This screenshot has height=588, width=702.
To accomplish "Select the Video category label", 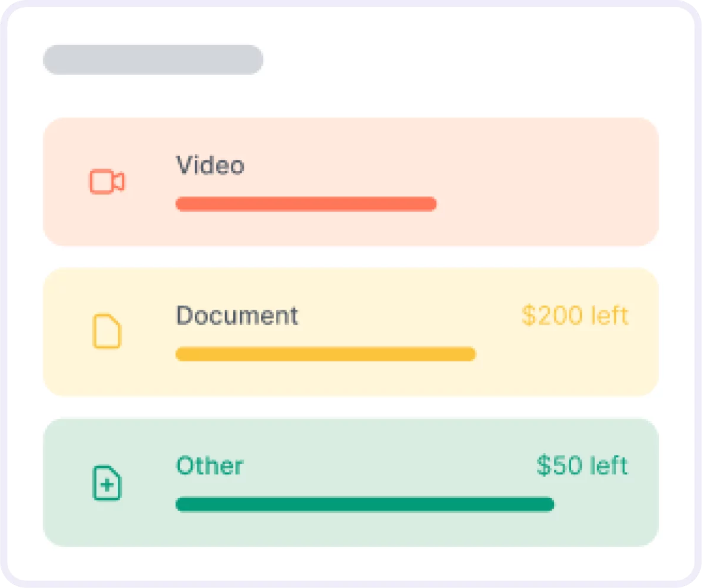I will pos(210,166).
